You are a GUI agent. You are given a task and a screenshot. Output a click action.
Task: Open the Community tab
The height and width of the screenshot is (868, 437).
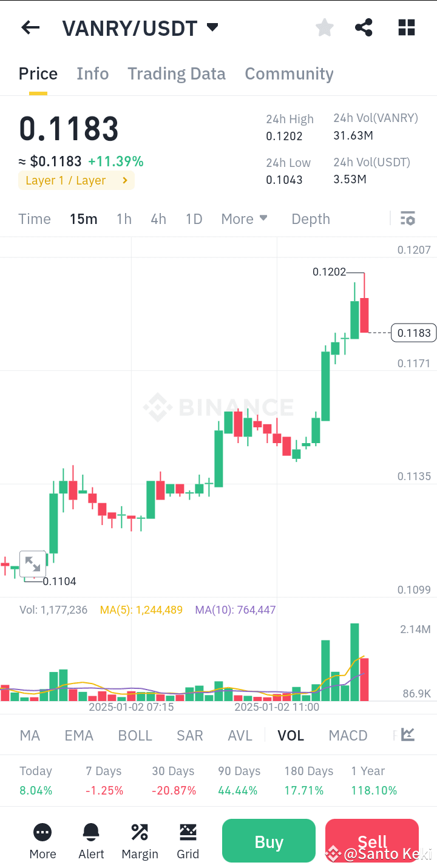290,73
